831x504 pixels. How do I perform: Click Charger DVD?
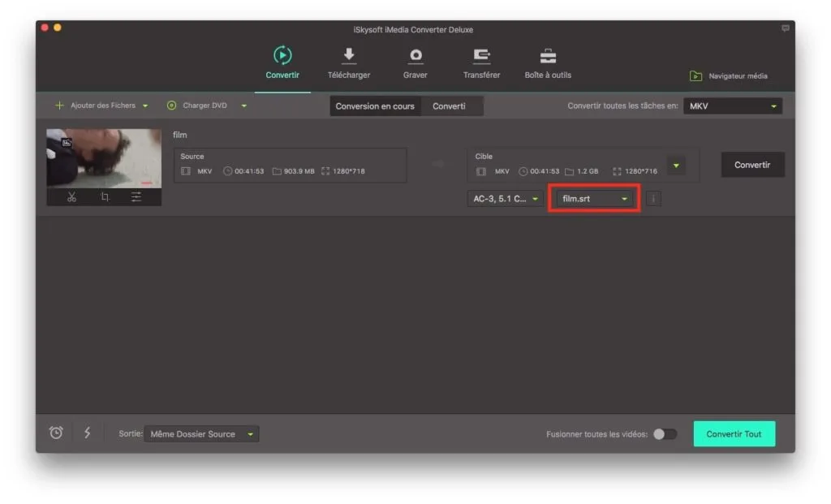pos(198,106)
